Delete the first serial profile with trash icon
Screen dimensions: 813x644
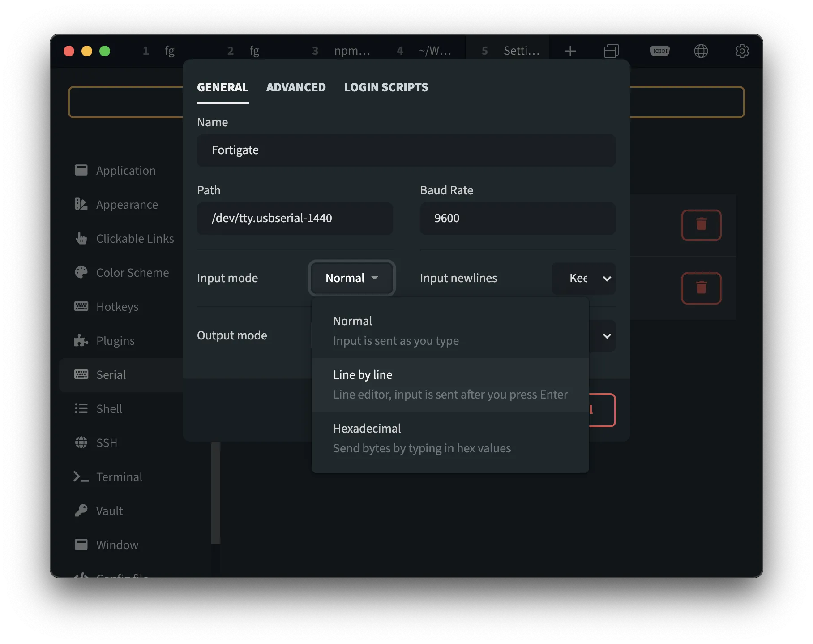coord(701,225)
